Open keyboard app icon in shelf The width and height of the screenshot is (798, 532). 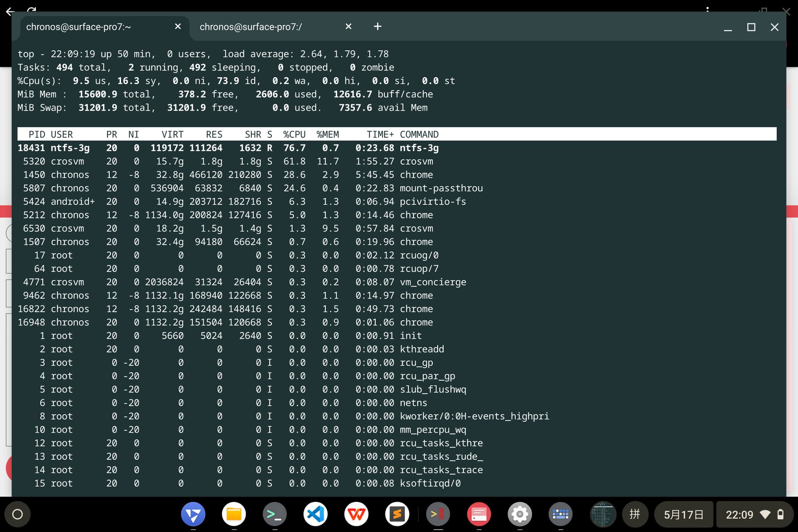coord(560,515)
